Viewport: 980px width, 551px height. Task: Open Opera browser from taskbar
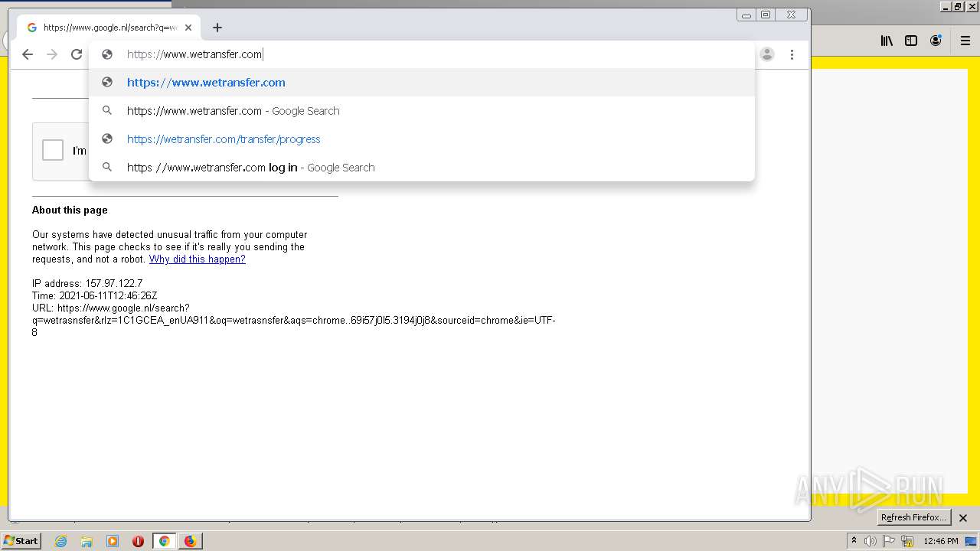[x=139, y=541]
